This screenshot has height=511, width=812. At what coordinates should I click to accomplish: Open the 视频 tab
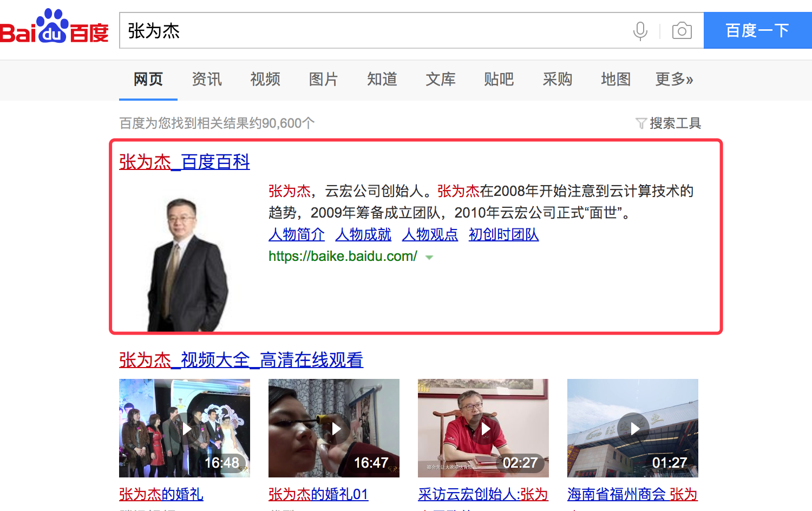tap(265, 80)
